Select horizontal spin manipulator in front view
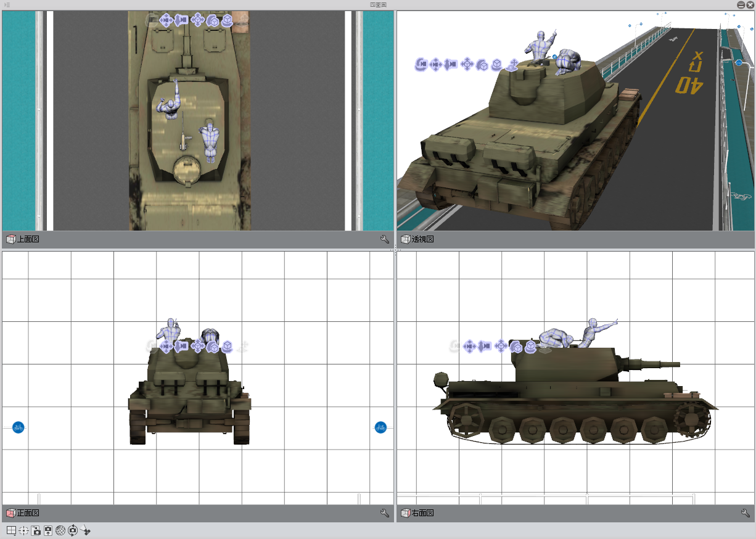The image size is (756, 539). tap(227, 346)
